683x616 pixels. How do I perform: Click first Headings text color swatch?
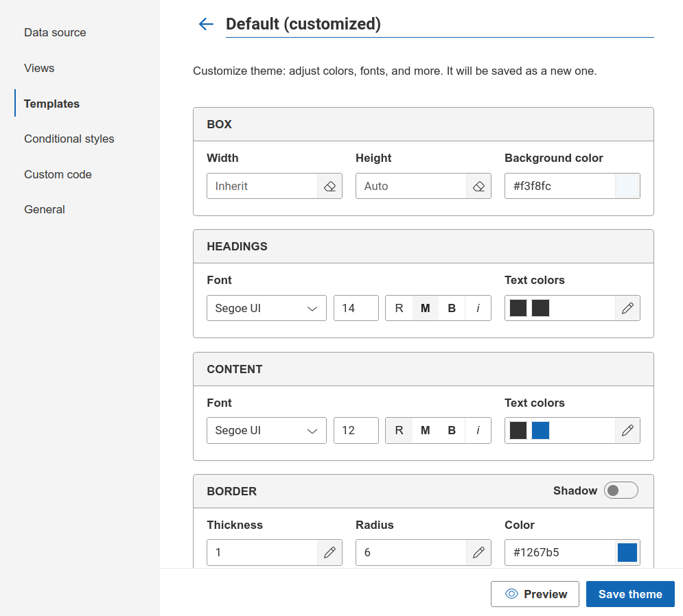(x=518, y=308)
